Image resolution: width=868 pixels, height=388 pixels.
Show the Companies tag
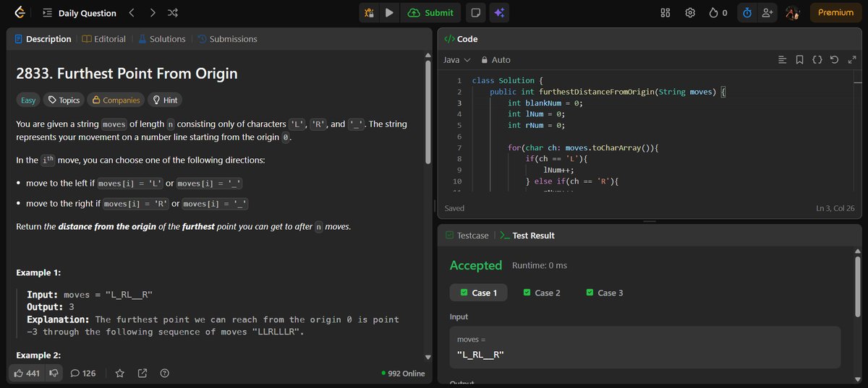115,100
